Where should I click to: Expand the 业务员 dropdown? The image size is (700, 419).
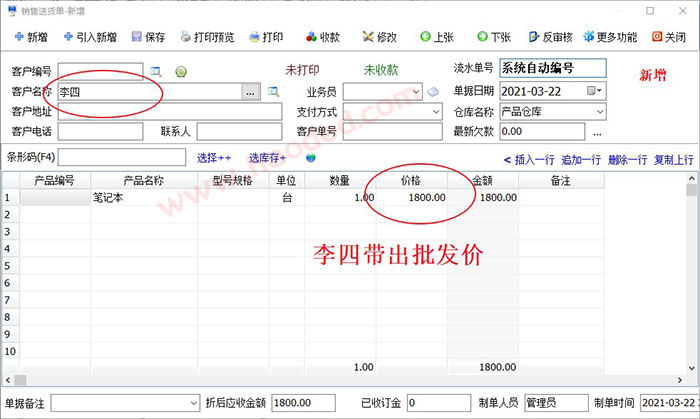pos(416,92)
